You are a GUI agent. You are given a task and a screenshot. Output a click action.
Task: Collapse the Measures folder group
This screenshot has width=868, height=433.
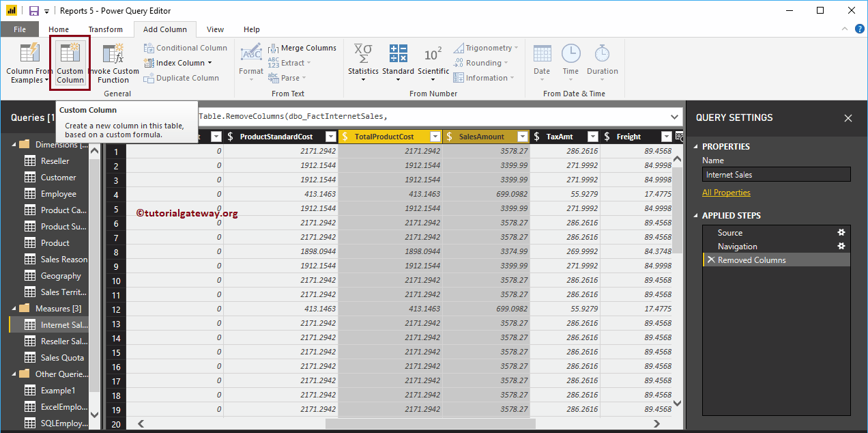click(14, 309)
